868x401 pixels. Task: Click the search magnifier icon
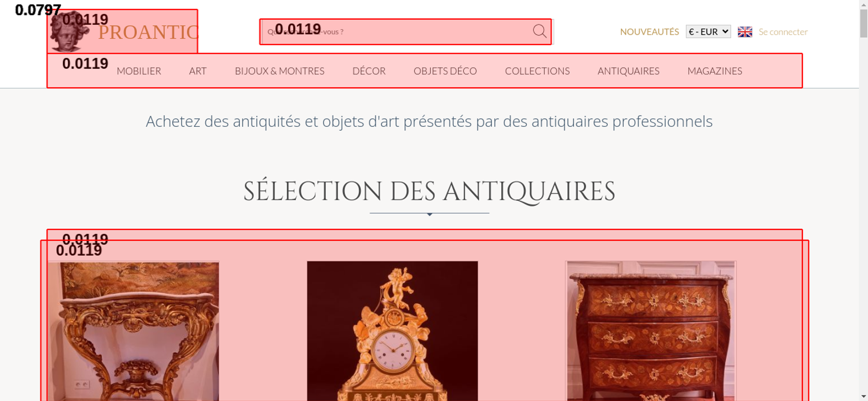click(539, 31)
